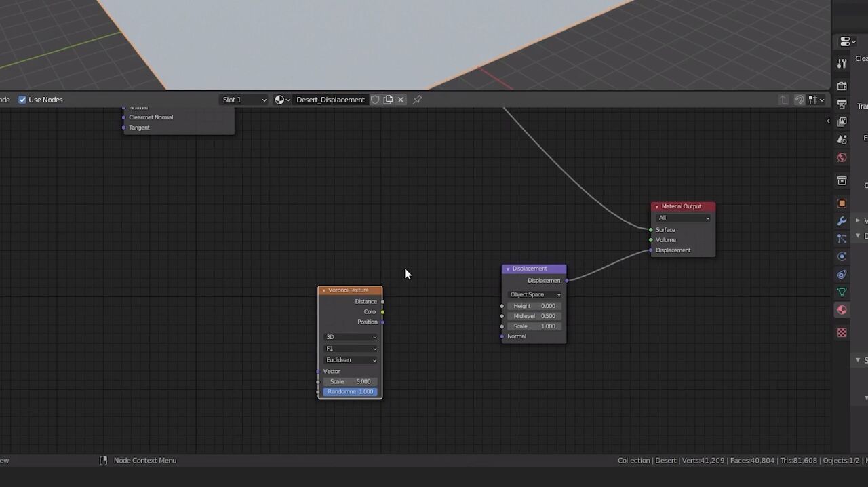Screen dimensions: 868x487
Task: Open the Voronoi F1 feature dropdown
Action: coord(351,349)
